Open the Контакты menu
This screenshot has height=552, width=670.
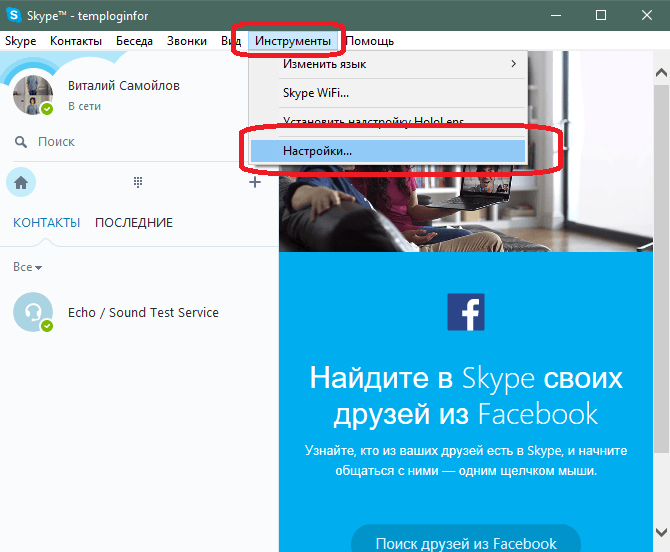76,41
